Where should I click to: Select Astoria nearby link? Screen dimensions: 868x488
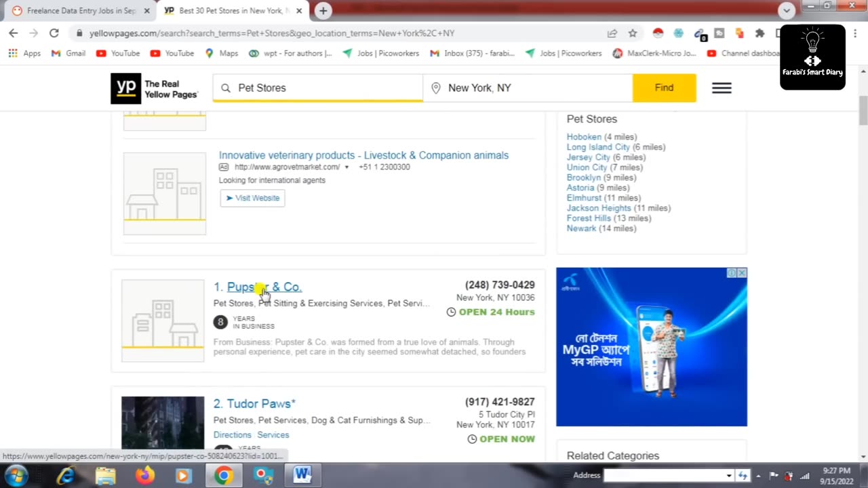(580, 188)
